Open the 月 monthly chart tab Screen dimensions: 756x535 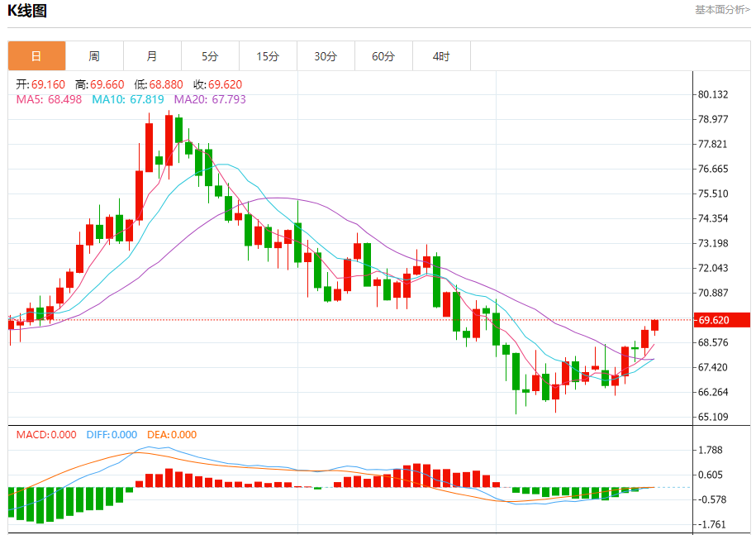(152, 56)
